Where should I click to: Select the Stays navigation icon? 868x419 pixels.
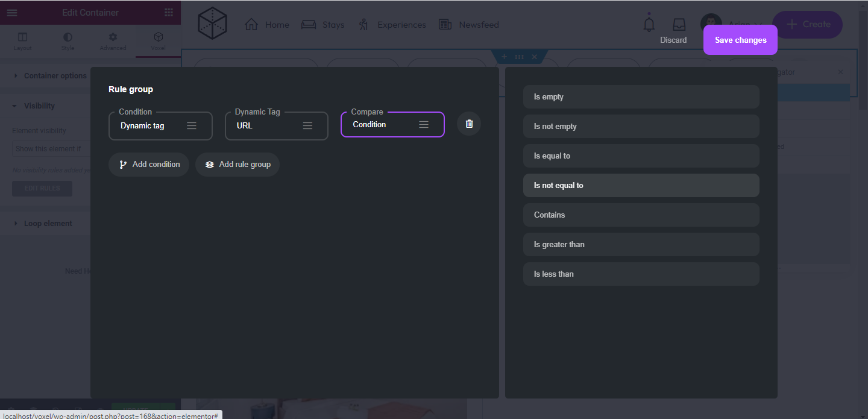pyautogui.click(x=309, y=24)
